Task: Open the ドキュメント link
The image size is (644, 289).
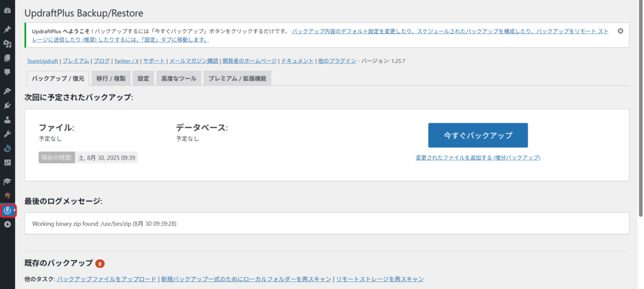Action: [297, 61]
